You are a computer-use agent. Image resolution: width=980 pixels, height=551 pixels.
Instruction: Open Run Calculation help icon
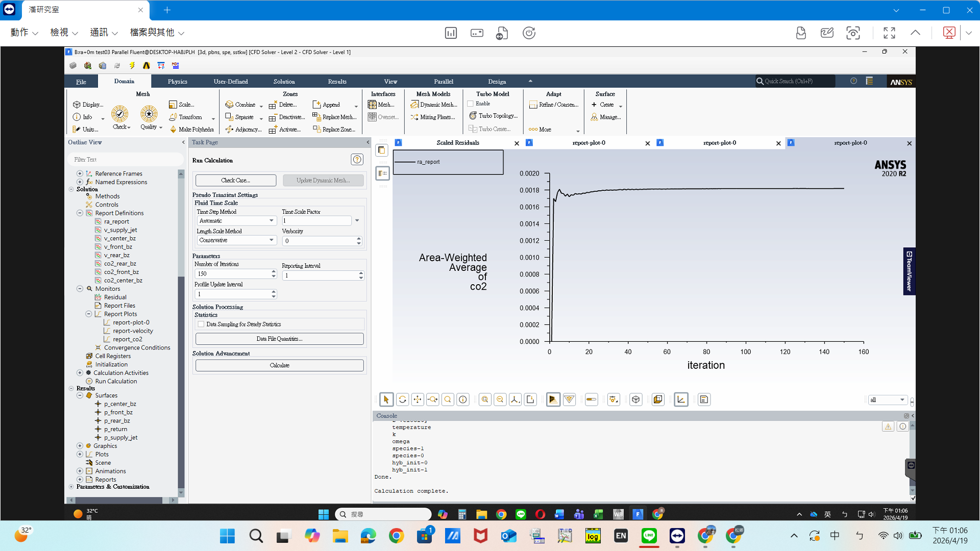click(x=357, y=160)
